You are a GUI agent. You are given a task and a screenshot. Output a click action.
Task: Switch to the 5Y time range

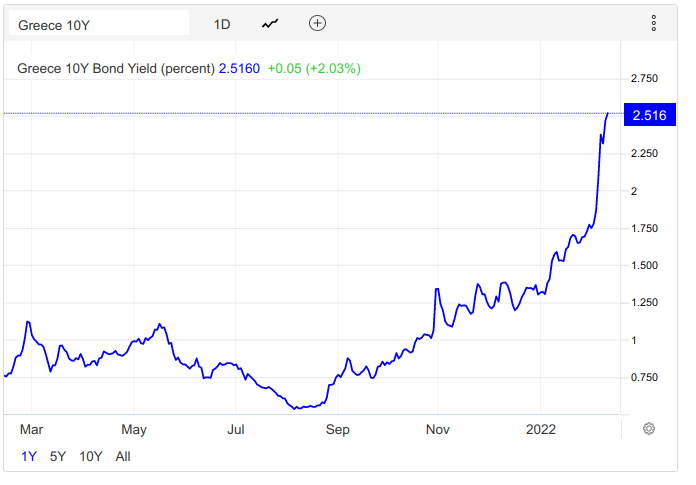(x=58, y=456)
